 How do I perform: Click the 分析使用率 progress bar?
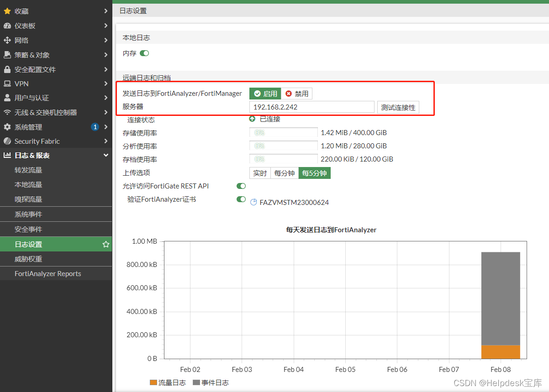[283, 146]
